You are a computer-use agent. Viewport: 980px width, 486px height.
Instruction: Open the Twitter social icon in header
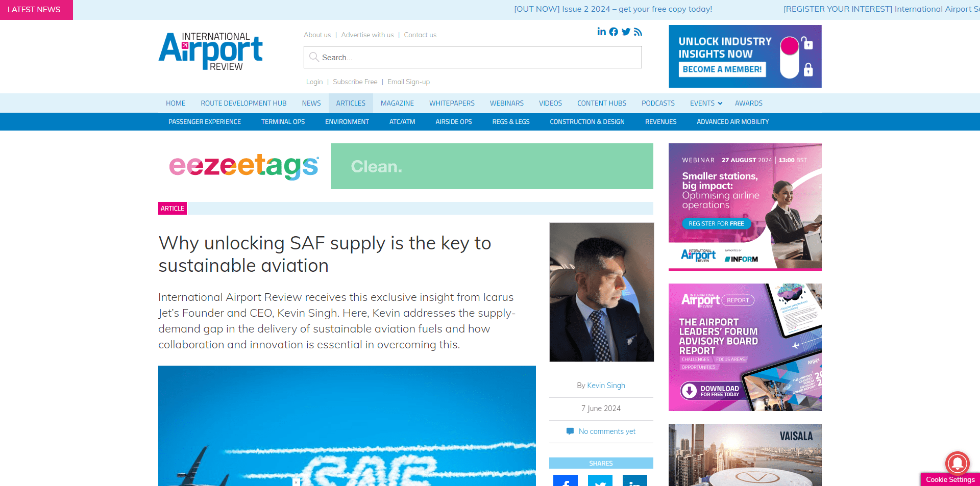tap(626, 32)
